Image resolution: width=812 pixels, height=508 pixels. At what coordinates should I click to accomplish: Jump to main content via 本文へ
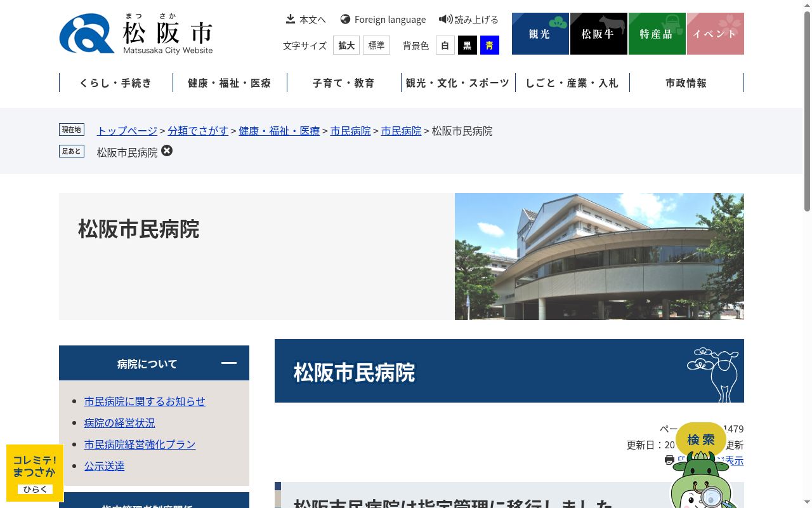click(x=306, y=20)
